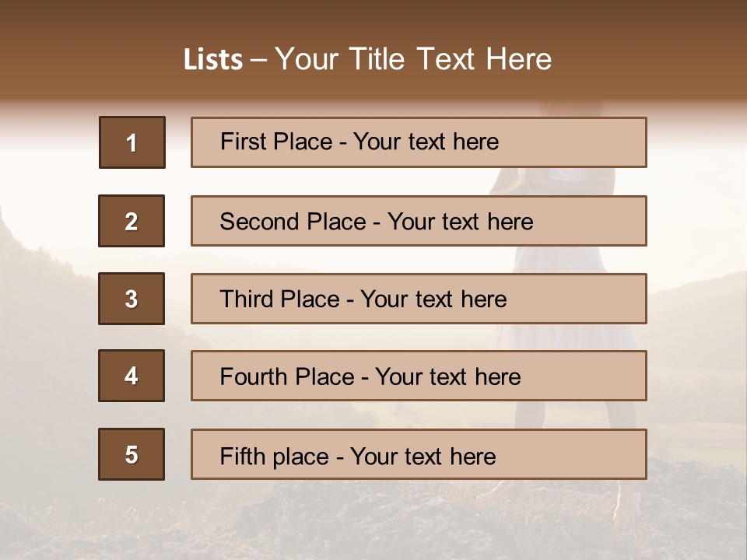Click the text Third Place
The height and width of the screenshot is (560, 747).
click(x=279, y=299)
